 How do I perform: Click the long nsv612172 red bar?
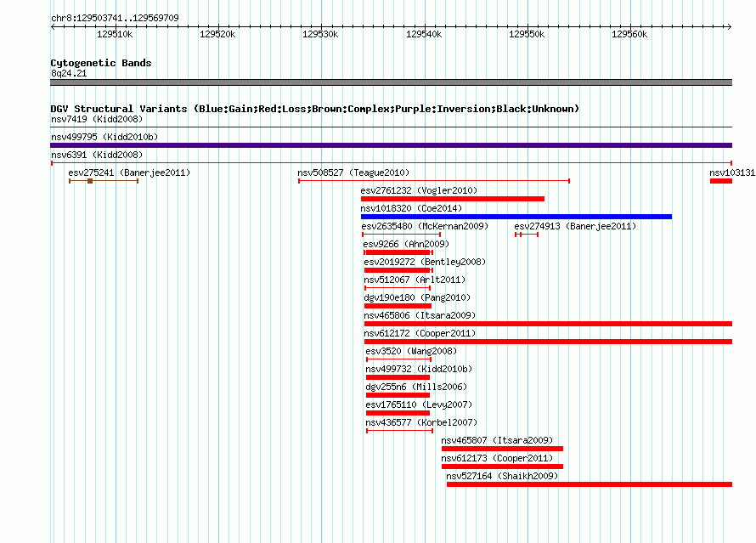548,342
